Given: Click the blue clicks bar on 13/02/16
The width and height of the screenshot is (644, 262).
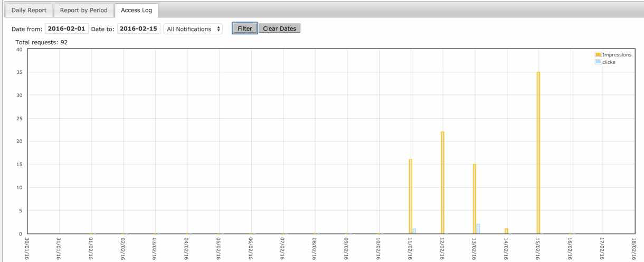Looking at the screenshot, I should pos(478,229).
